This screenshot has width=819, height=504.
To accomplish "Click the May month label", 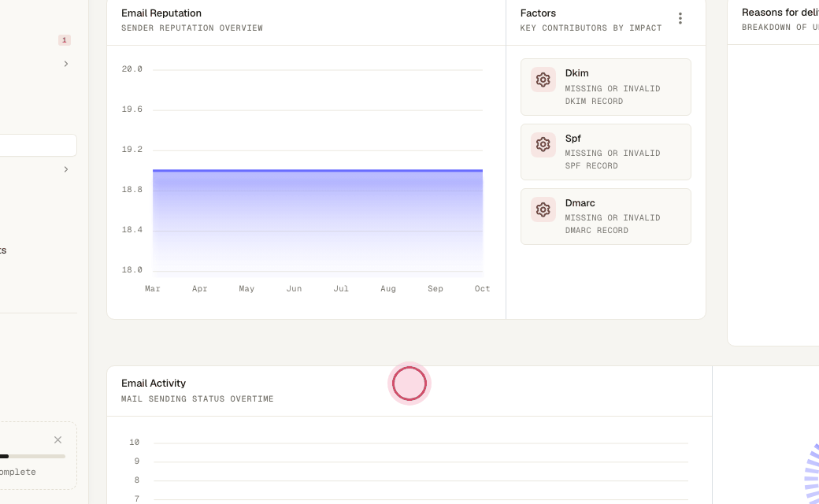I will pyautogui.click(x=246, y=289).
